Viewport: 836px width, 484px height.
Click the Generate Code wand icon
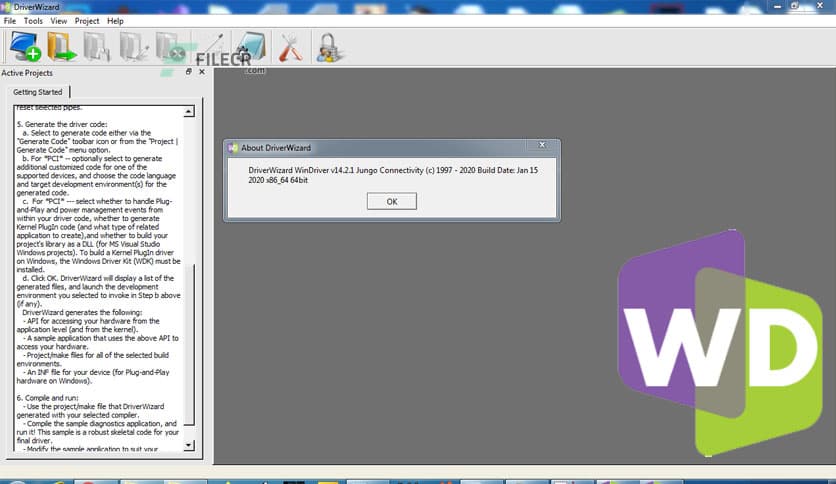[x=213, y=45]
